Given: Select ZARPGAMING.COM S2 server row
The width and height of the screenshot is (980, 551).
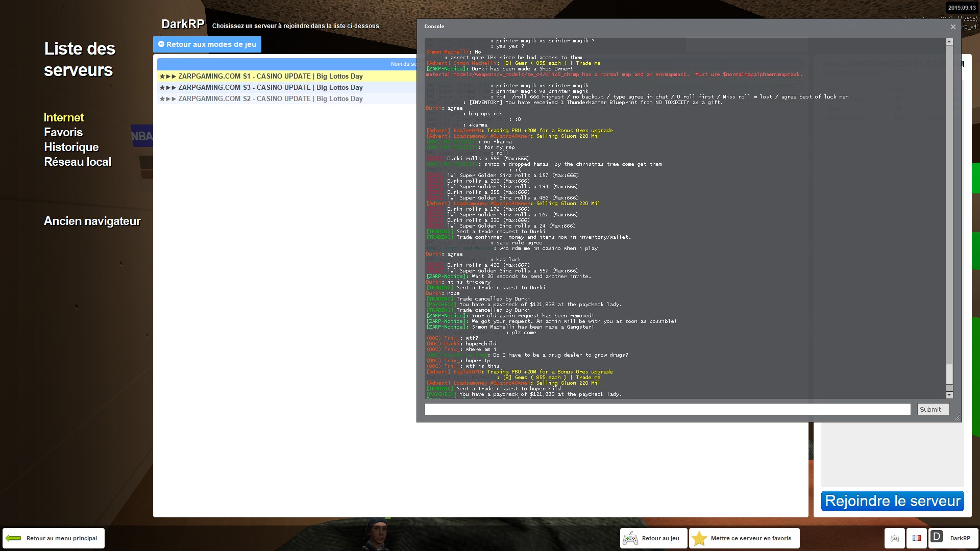Looking at the screenshot, I should tap(271, 98).
